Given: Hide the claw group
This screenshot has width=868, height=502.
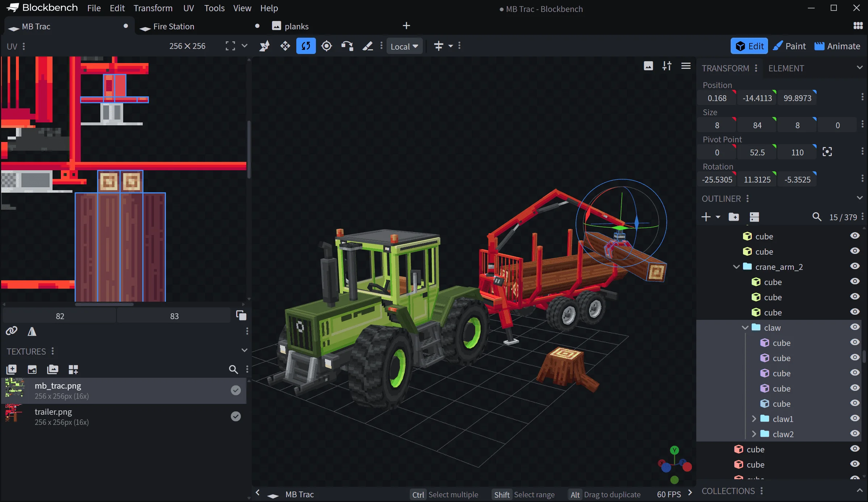Looking at the screenshot, I should (855, 326).
